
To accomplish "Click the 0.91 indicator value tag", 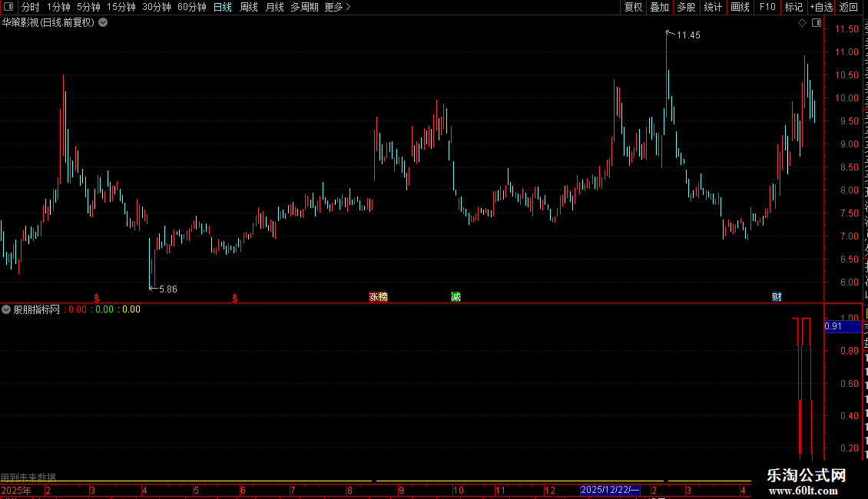I will pos(843,326).
